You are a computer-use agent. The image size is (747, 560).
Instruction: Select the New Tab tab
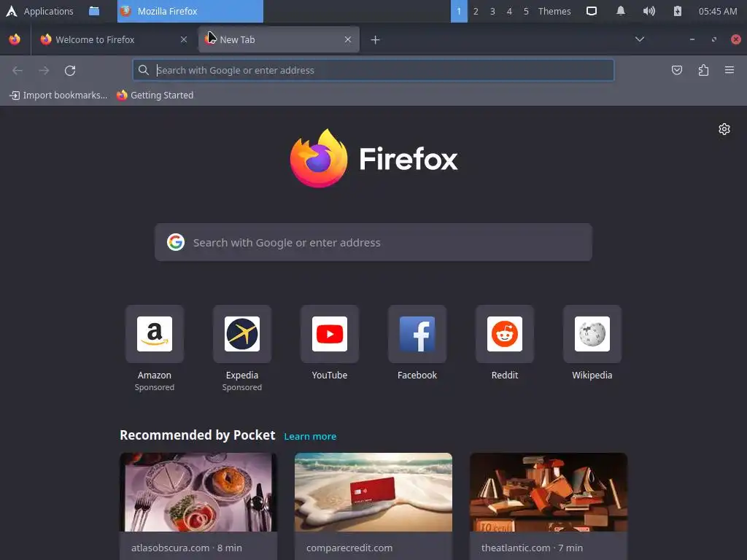point(279,39)
